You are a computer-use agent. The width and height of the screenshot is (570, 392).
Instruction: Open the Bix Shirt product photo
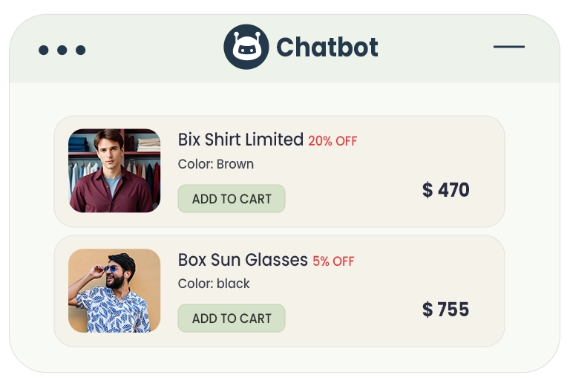click(114, 171)
